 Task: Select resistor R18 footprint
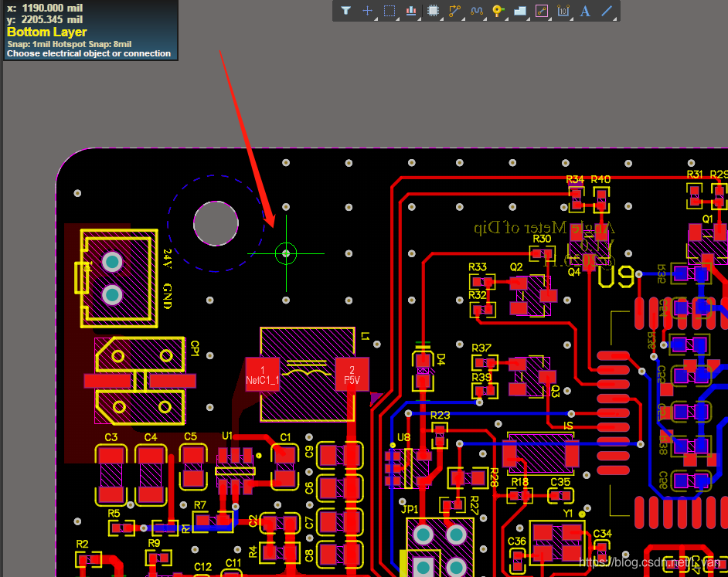coord(519,496)
